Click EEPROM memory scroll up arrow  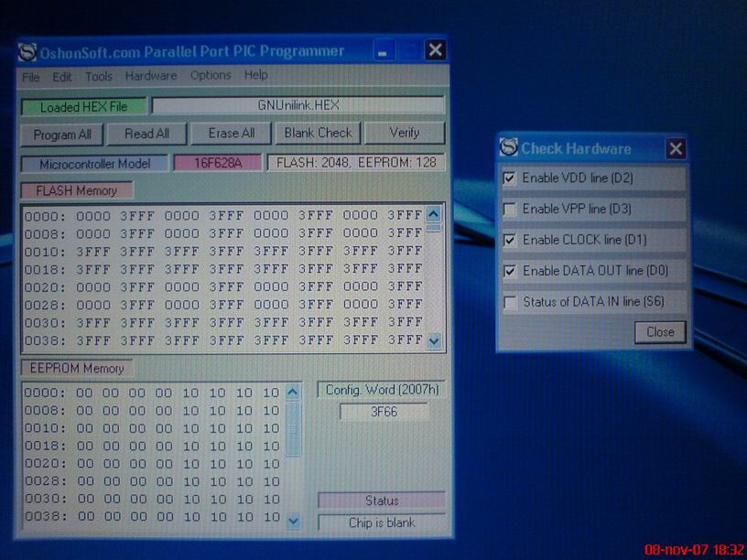[x=293, y=393]
